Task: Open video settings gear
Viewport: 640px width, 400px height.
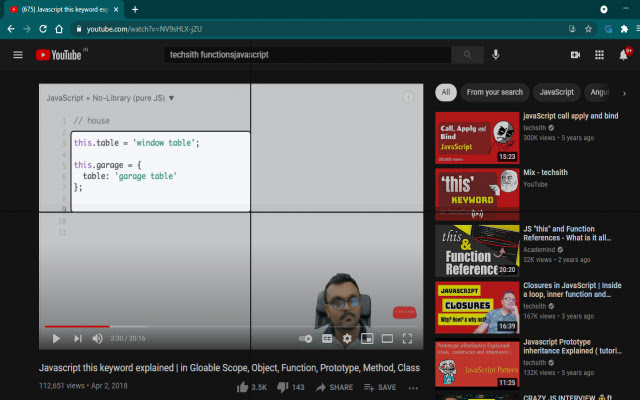Action: [347, 339]
